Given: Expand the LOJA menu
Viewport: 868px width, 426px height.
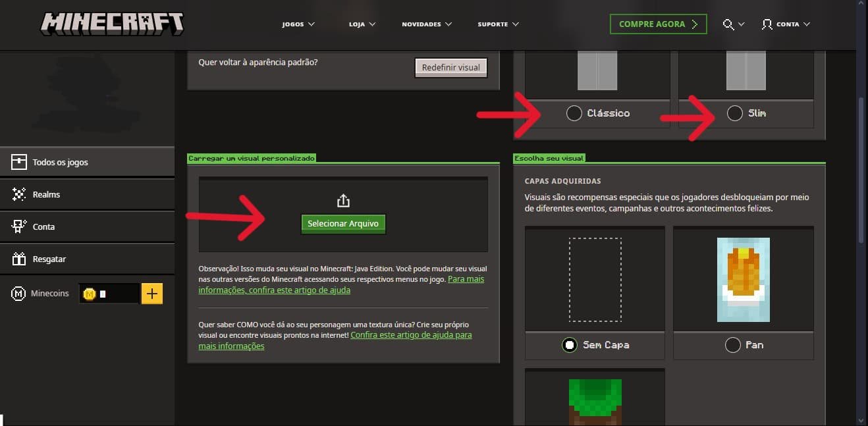Looking at the screenshot, I should point(362,24).
